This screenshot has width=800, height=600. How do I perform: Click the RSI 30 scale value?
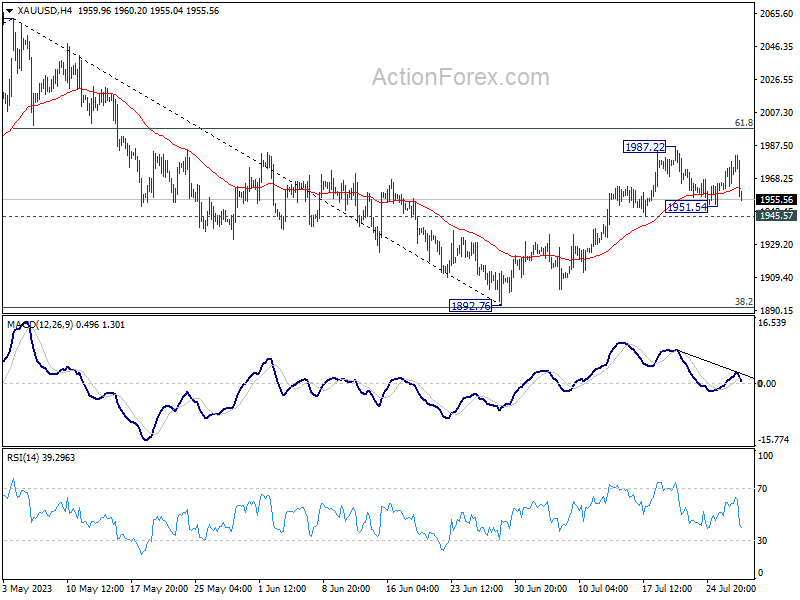point(762,540)
